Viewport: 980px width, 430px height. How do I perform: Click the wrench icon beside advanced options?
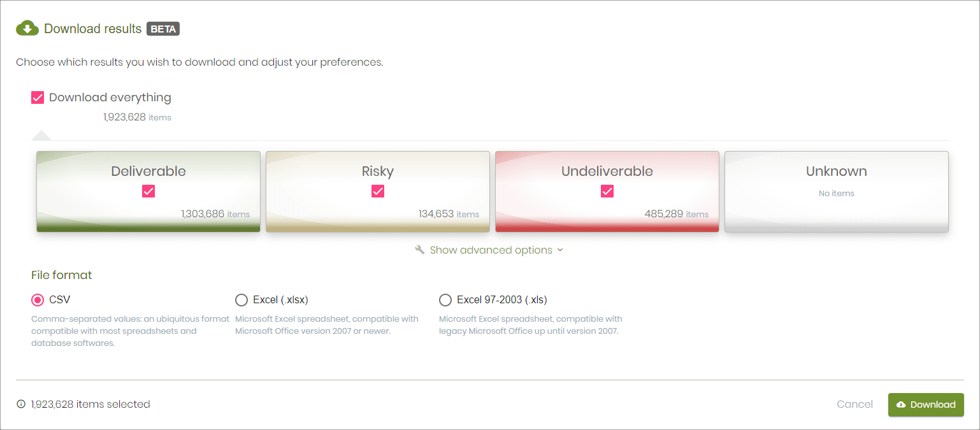click(x=420, y=250)
